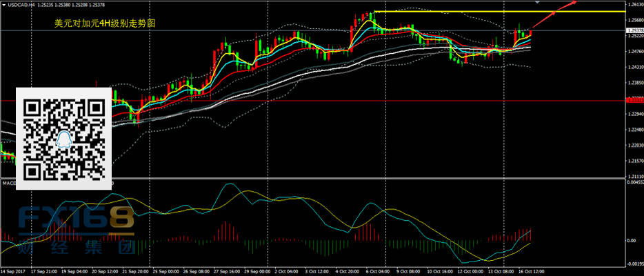
Task: Click the 6 Oct 04:00 time label
Action: (x=377, y=272)
